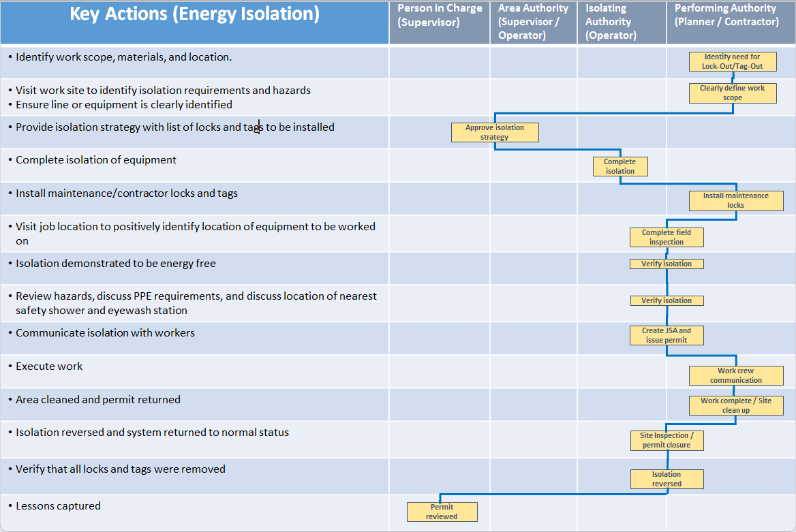Click the 'Install maintenance locks' box

(735, 201)
